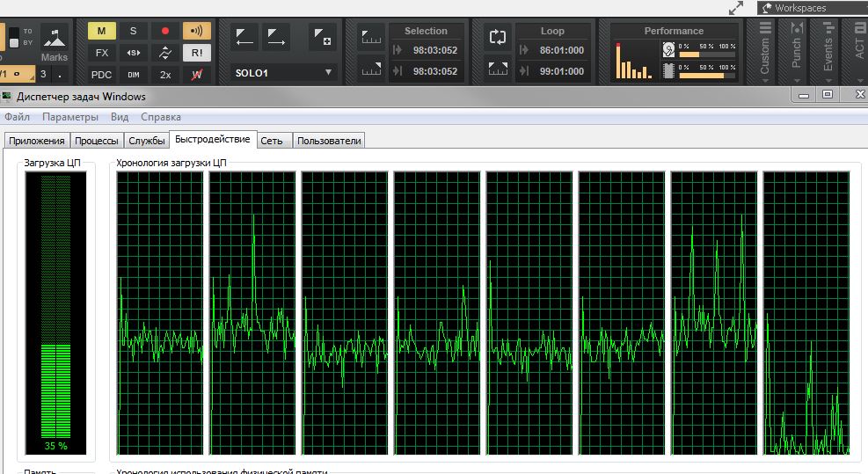This screenshot has width=868, height=474.
Task: Click the set selection end ruler icon
Action: [371, 69]
